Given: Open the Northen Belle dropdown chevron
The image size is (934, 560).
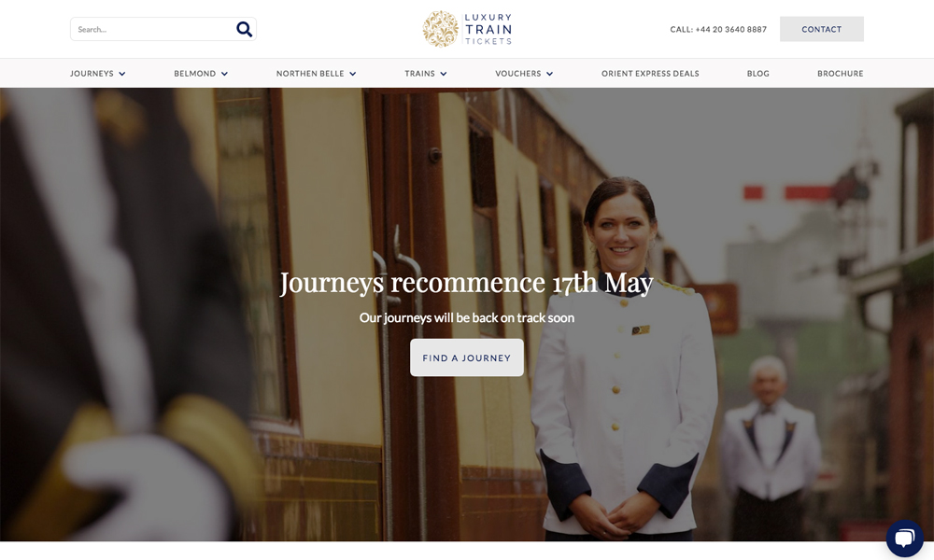Looking at the screenshot, I should click(353, 74).
